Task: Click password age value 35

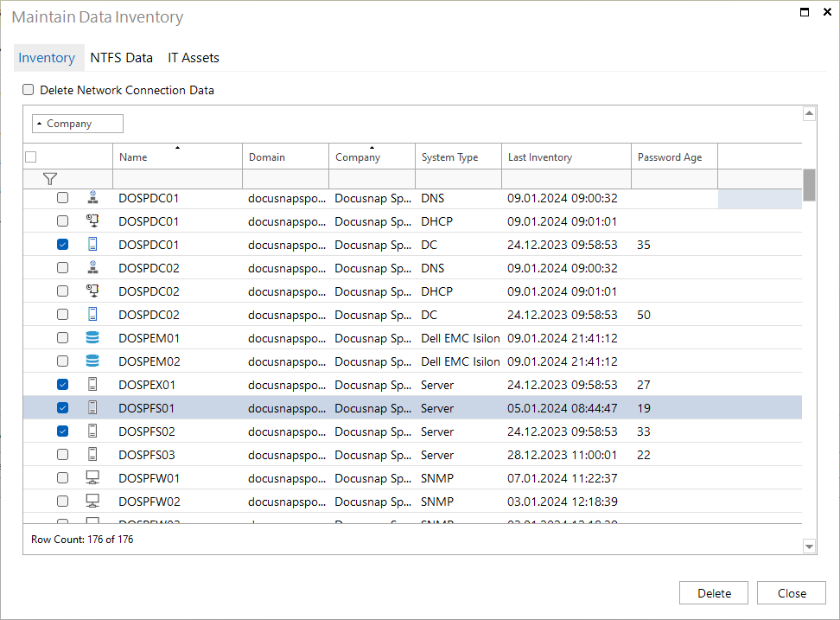Action: pyautogui.click(x=643, y=245)
